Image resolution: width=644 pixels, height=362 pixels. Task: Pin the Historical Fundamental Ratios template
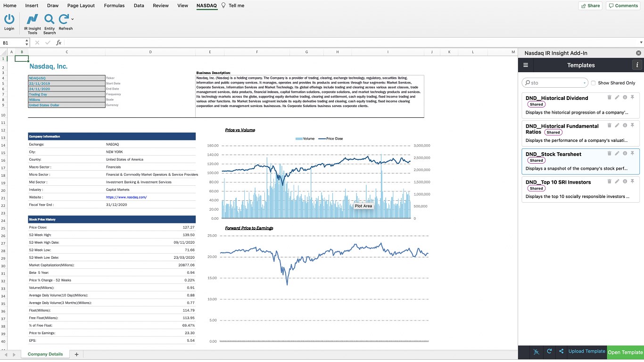click(632, 125)
